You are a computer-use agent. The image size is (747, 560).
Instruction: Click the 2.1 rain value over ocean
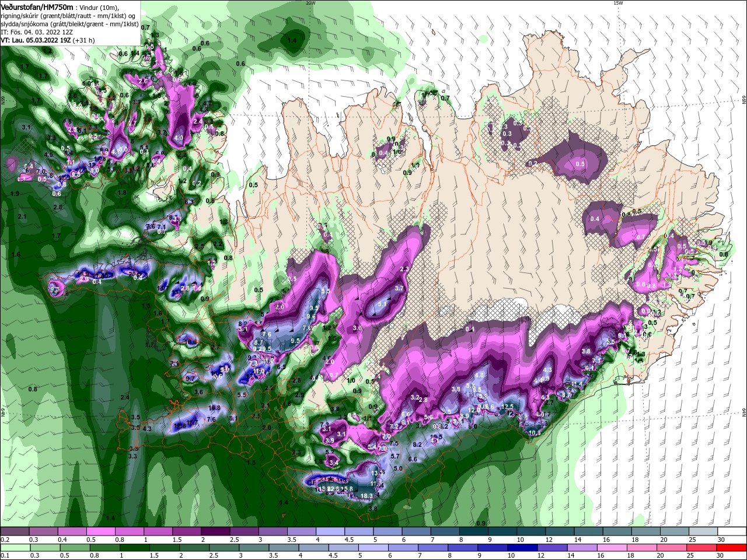(x=22, y=216)
